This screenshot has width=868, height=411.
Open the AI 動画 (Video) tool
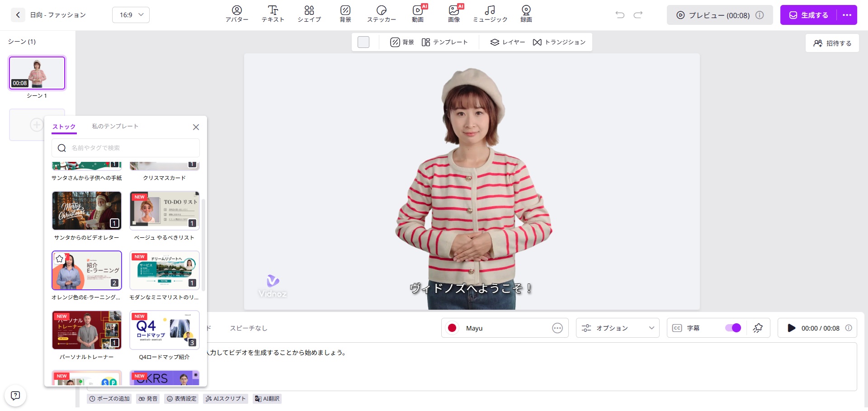coord(418,14)
